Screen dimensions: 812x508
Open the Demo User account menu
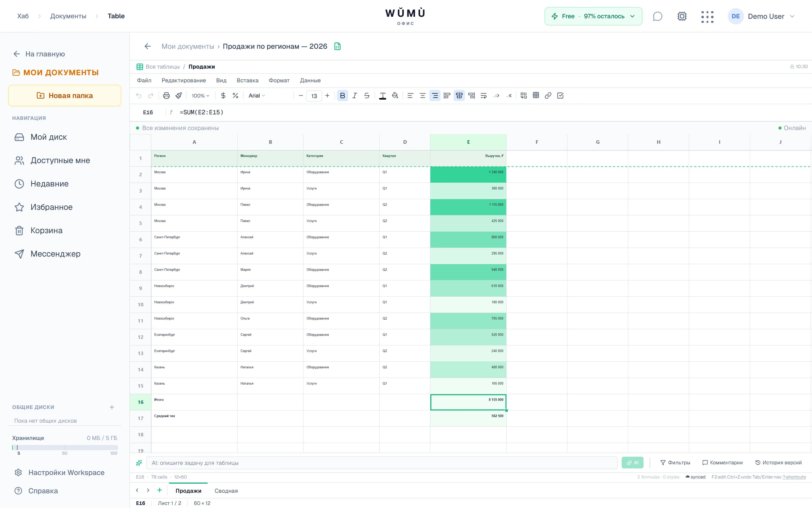[761, 17]
